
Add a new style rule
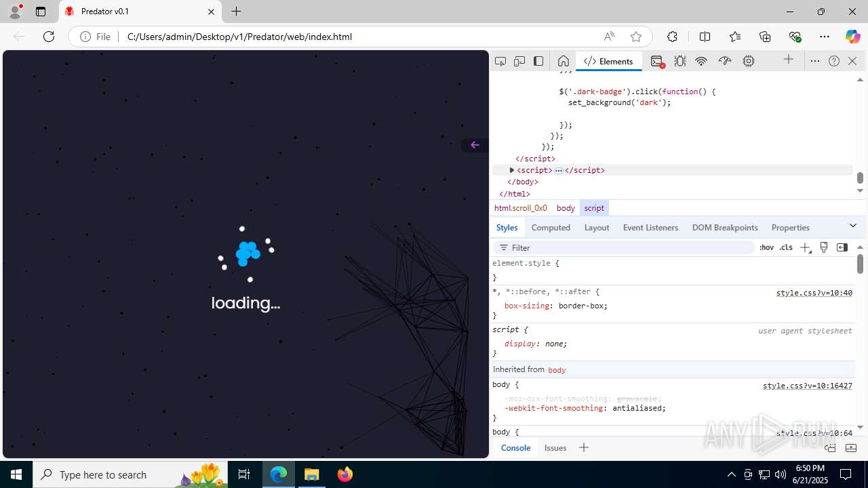click(x=805, y=247)
